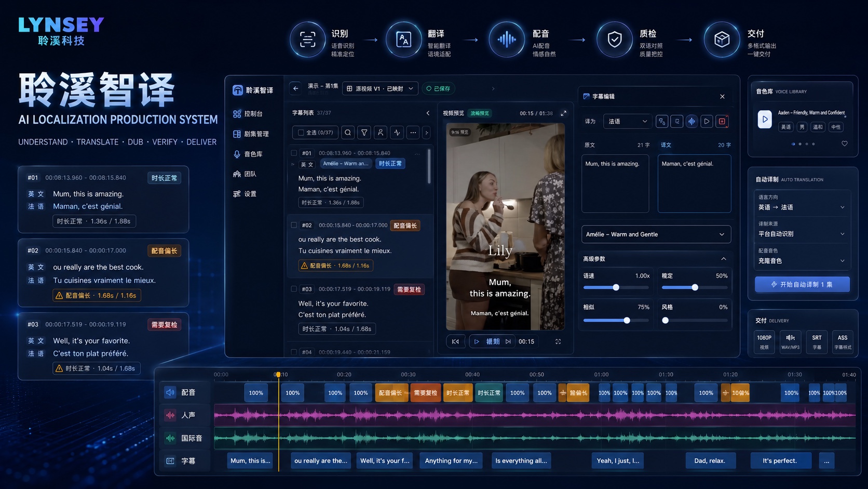Viewport: 868px width, 489px height.
Task: Click the 相似 similarity slider handle
Action: coord(627,320)
